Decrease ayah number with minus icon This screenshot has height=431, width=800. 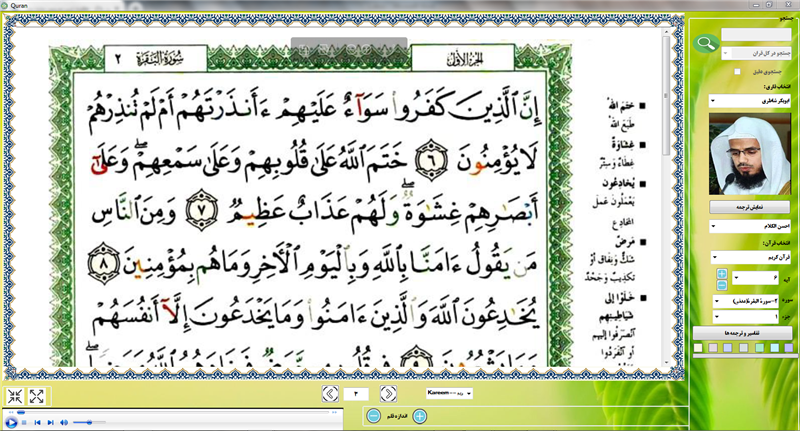(x=721, y=285)
